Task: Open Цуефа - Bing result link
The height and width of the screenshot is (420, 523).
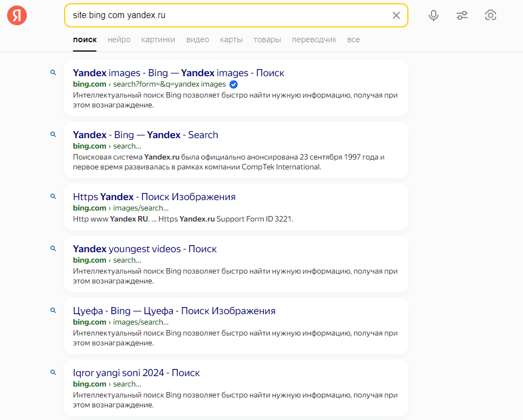Action: coord(174,311)
